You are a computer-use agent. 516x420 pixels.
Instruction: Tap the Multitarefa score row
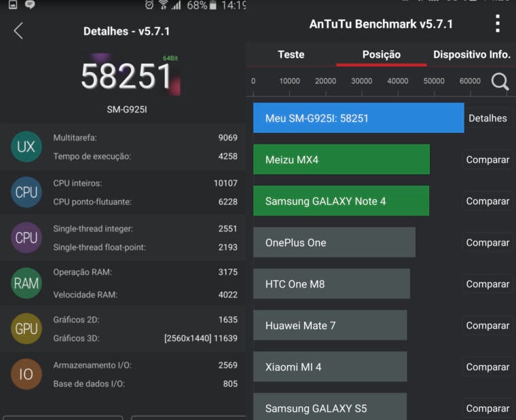coord(145,138)
